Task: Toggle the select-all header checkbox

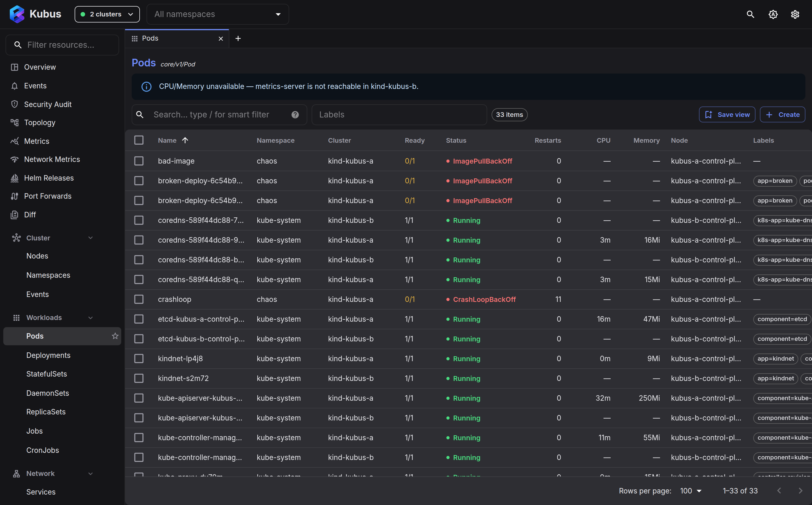Action: [139, 140]
